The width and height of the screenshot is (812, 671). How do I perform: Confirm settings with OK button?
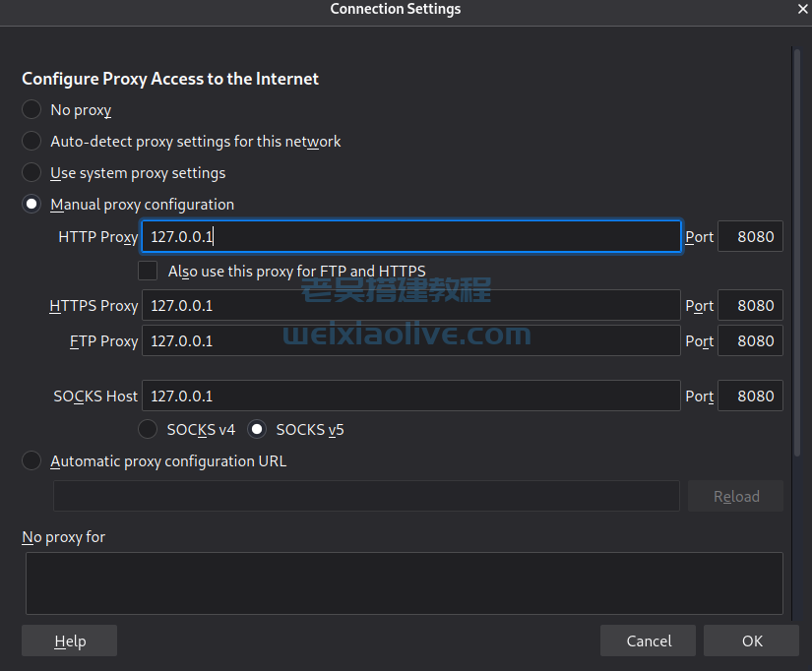[751, 640]
